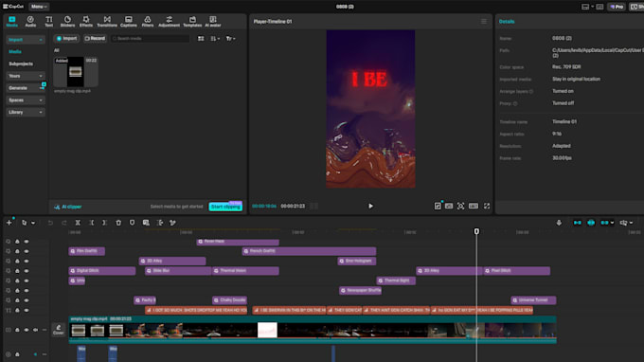Expand the Generate section
Viewport: 644px width, 362px height.
click(26, 88)
